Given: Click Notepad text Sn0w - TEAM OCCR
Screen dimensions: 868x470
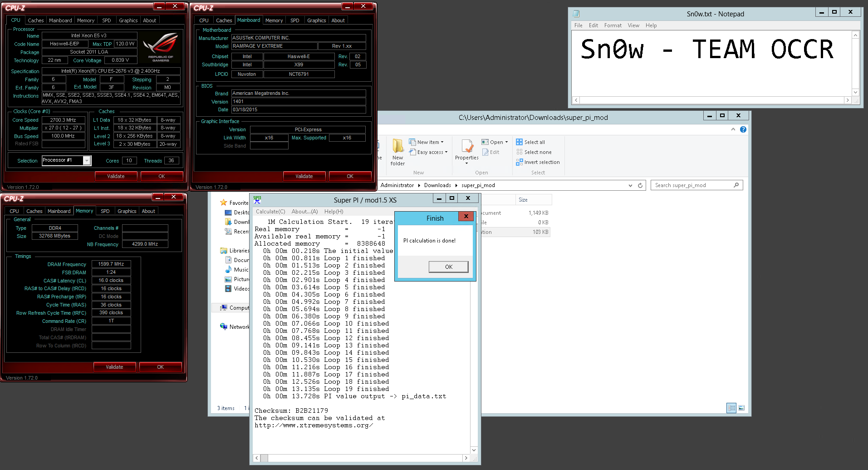Looking at the screenshot, I should 707,49.
